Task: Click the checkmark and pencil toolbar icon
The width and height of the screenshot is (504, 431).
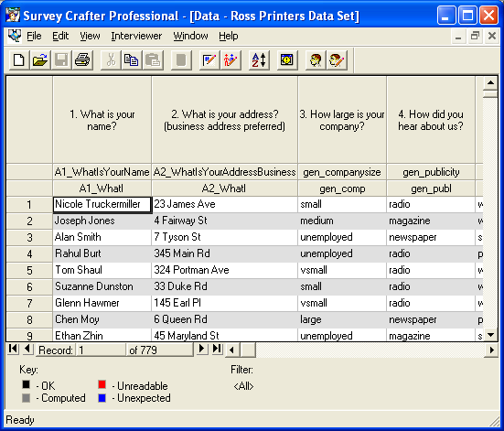Action: 209,59
